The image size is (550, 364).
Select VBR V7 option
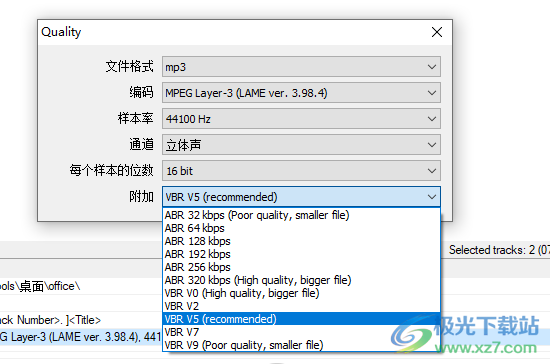(301, 332)
